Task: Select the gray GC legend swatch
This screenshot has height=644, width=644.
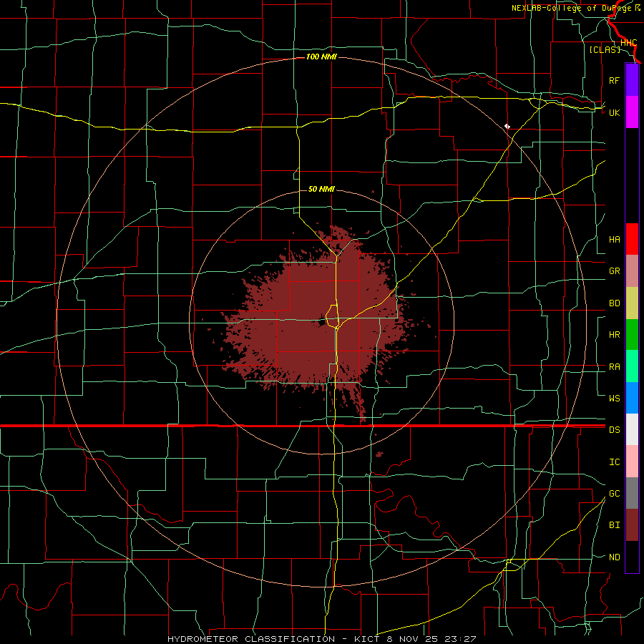Action: (x=632, y=493)
